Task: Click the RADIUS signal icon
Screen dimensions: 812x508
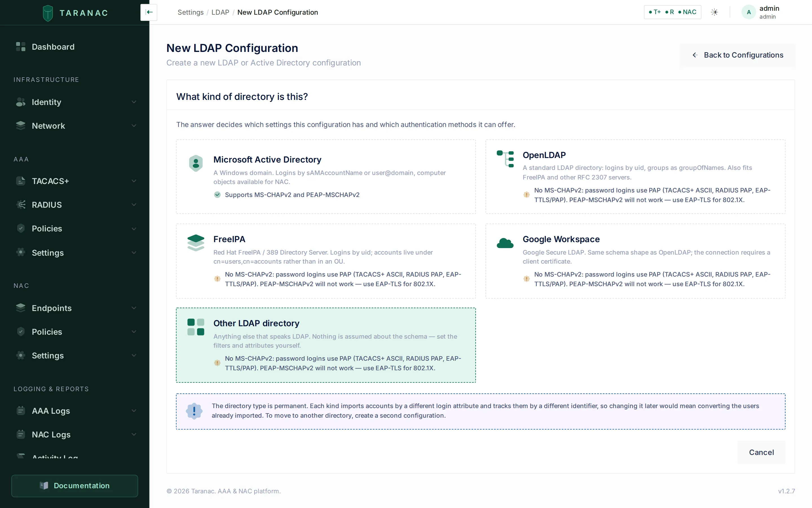Action: click(x=21, y=205)
